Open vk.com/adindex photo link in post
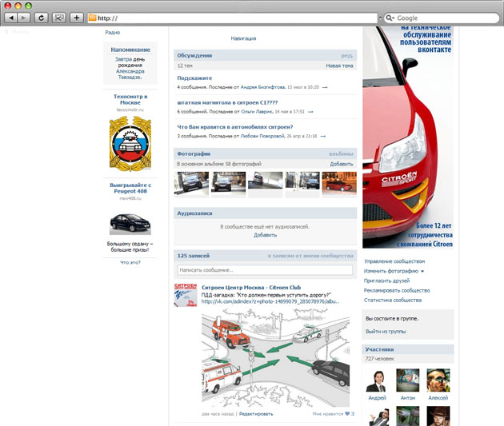Image resolution: width=504 pixels, height=426 pixels. point(270,301)
